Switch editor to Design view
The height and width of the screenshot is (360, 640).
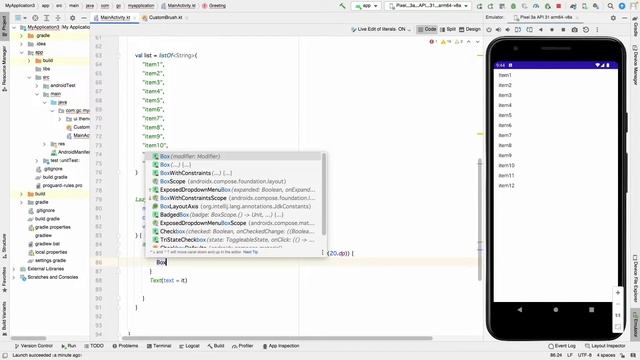pyautogui.click(x=470, y=29)
